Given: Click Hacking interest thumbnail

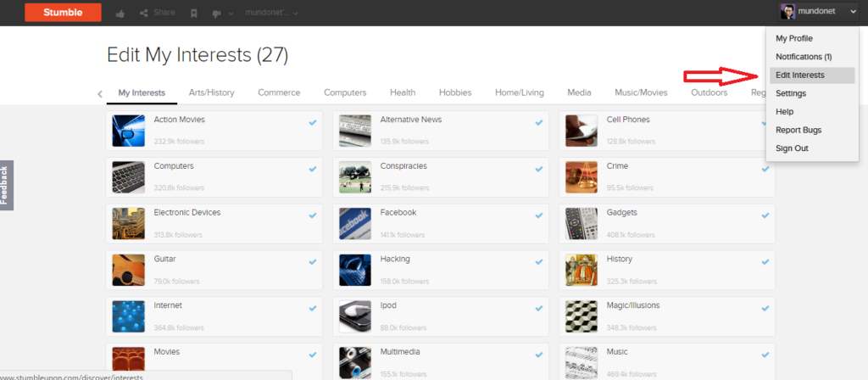Looking at the screenshot, I should (355, 271).
